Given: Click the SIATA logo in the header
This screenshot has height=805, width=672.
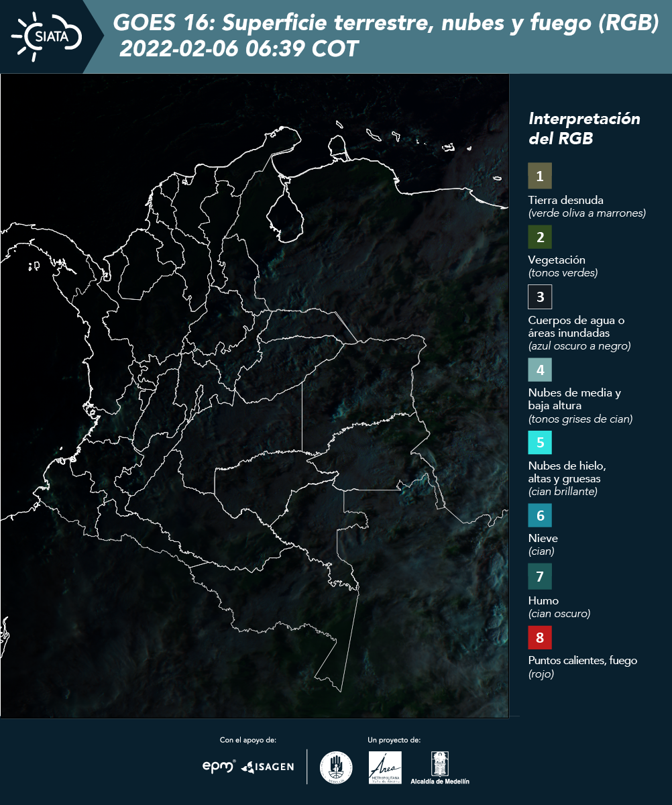Looking at the screenshot, I should point(47,36).
